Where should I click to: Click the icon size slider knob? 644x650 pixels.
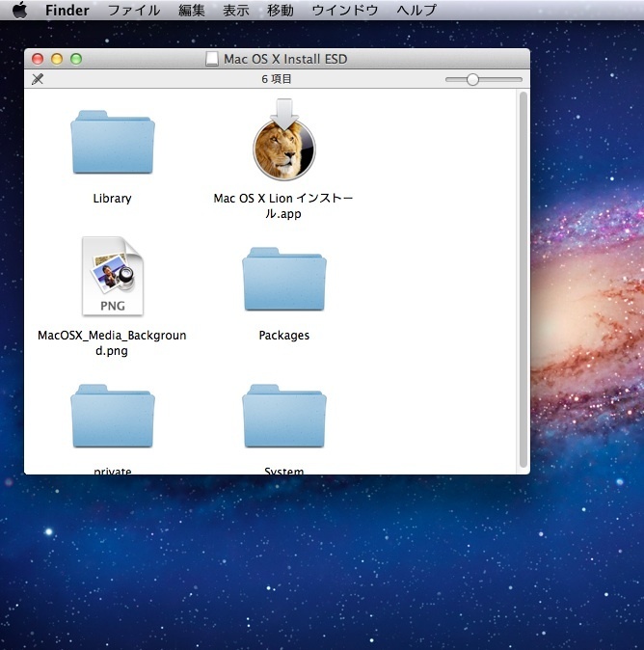coord(472,79)
